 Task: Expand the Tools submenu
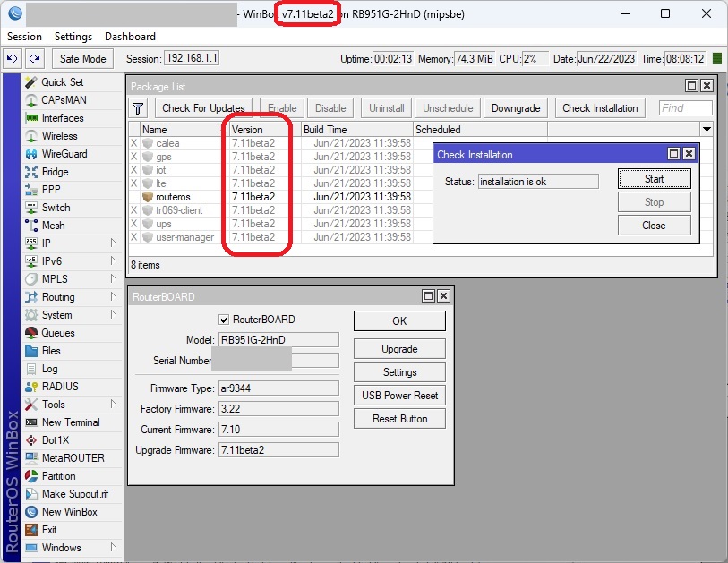tap(113, 405)
